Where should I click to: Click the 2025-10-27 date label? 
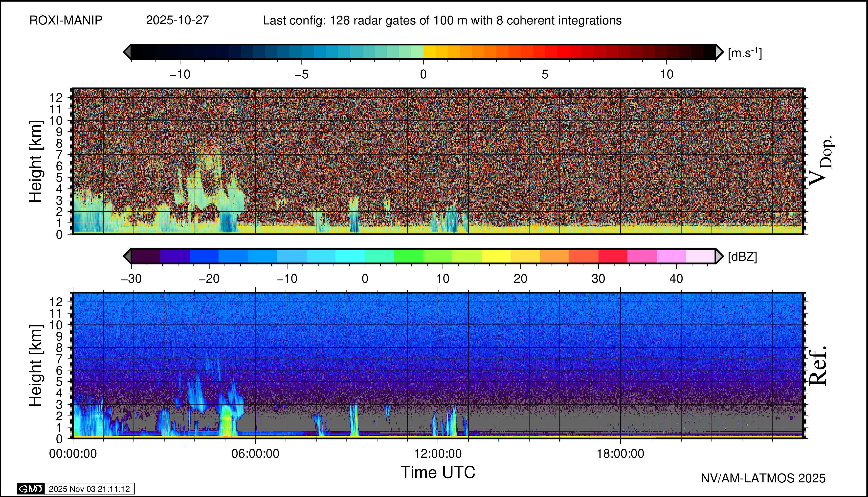(177, 21)
